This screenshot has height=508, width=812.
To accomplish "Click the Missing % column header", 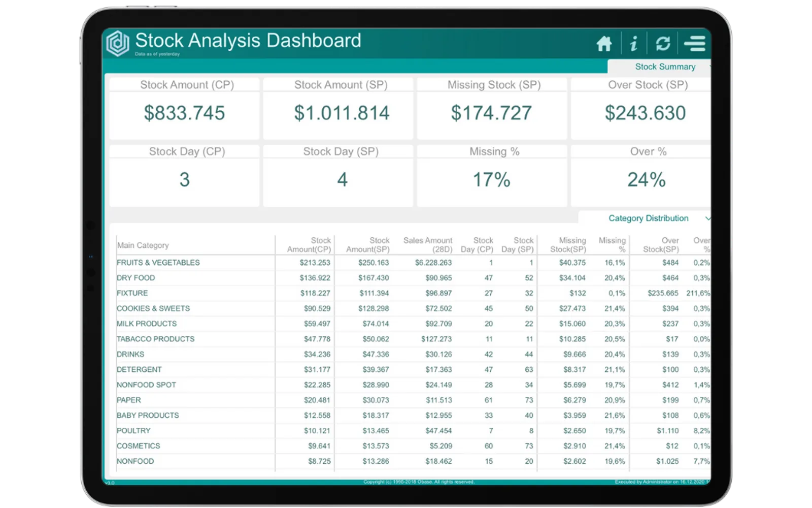I will pos(612,245).
